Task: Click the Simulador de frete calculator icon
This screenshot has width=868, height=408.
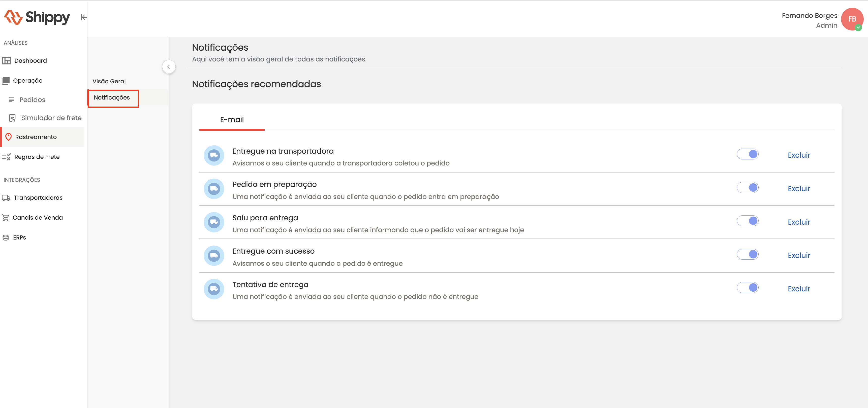Action: coord(12,118)
